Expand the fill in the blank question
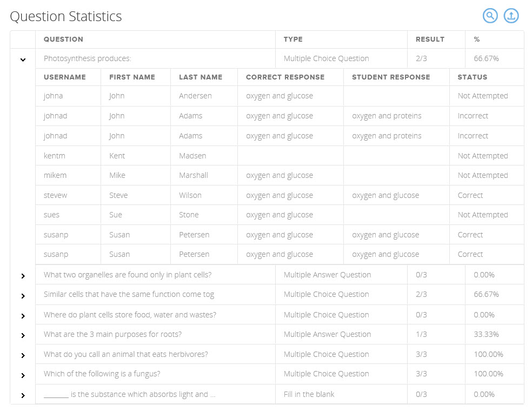The width and height of the screenshot is (532, 411). click(23, 395)
